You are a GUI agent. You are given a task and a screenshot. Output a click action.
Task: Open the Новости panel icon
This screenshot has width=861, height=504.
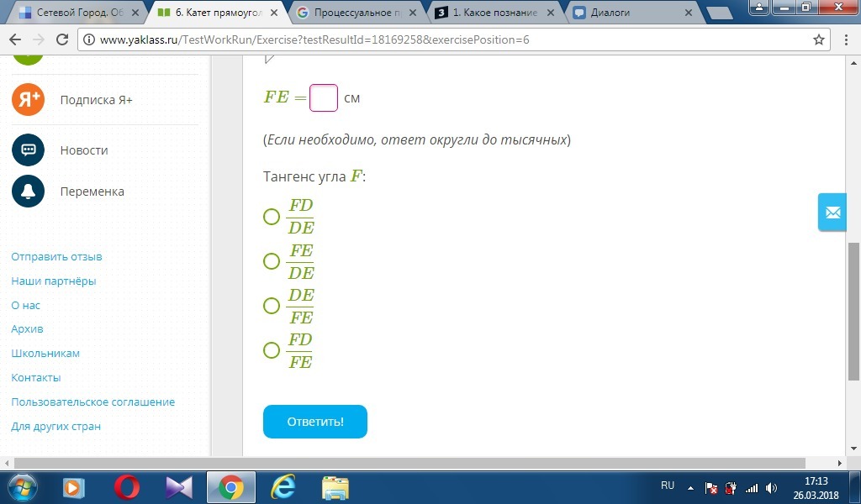pos(28,150)
